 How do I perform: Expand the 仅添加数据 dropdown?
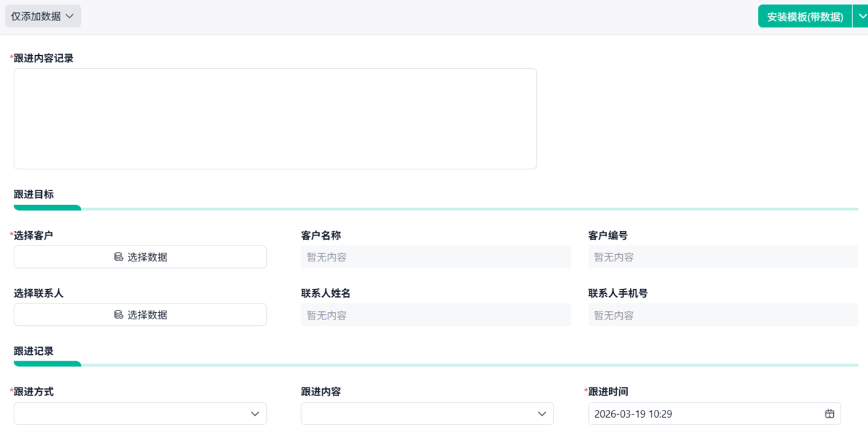[x=43, y=16]
